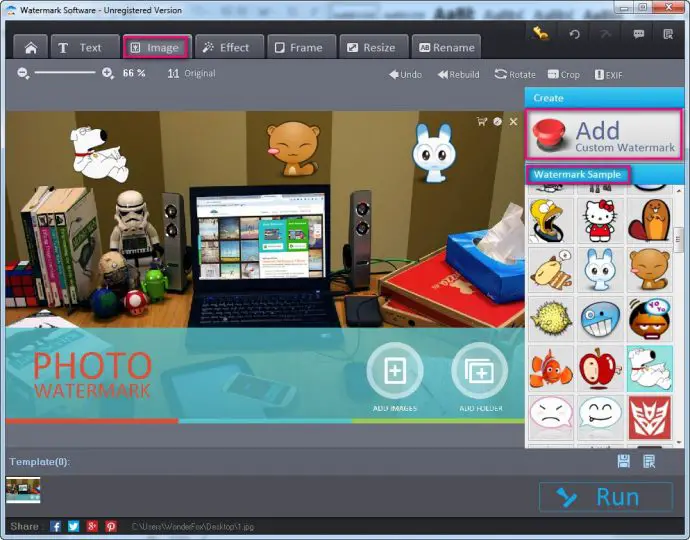Adjust the zoom level slider
Viewport: 690px width, 540px height.
tap(65, 73)
